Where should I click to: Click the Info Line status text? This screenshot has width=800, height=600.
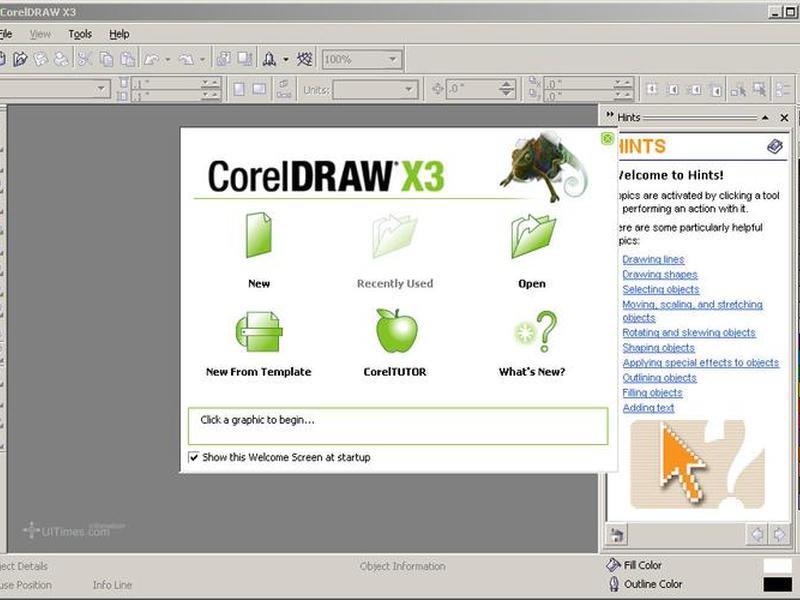click(x=112, y=585)
